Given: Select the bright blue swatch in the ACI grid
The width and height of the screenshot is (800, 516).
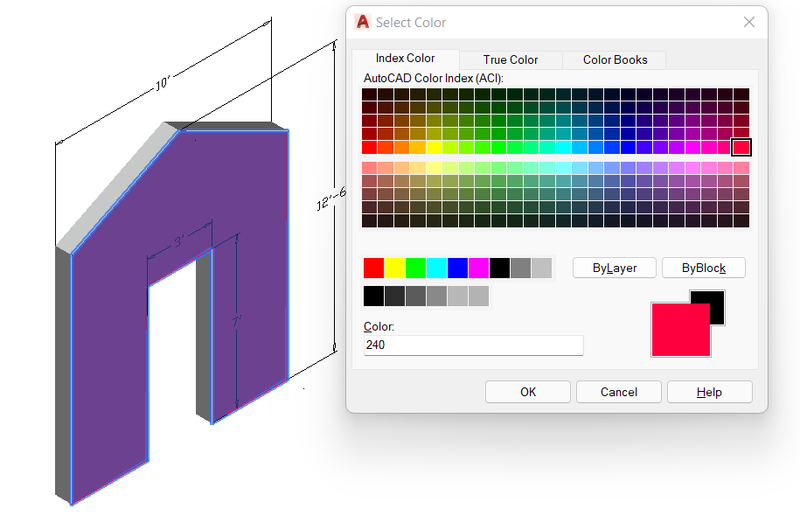Looking at the screenshot, I should tap(628, 148).
